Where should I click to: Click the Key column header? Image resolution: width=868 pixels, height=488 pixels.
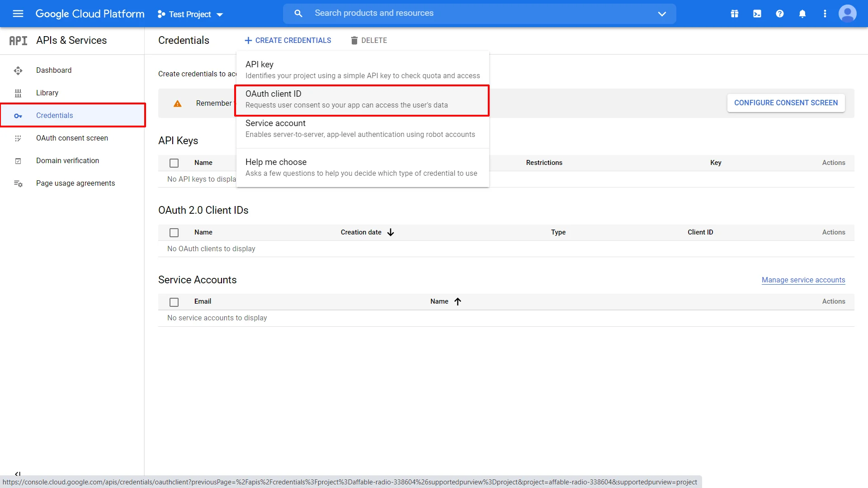point(716,163)
